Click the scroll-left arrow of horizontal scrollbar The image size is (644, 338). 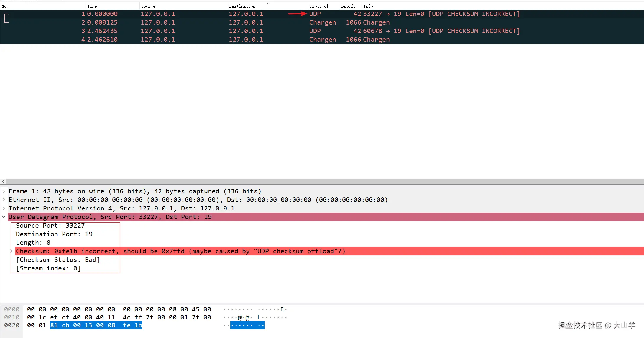[x=3, y=181]
